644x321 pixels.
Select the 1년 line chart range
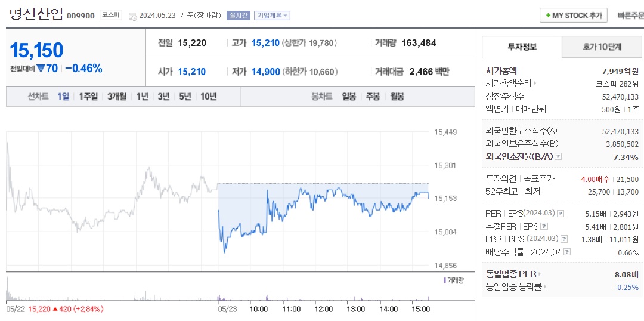coord(142,97)
